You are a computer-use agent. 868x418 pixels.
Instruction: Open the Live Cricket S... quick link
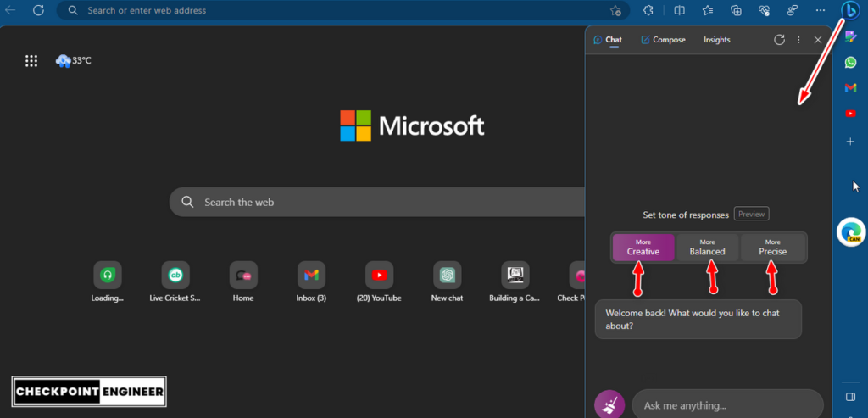[x=175, y=282]
